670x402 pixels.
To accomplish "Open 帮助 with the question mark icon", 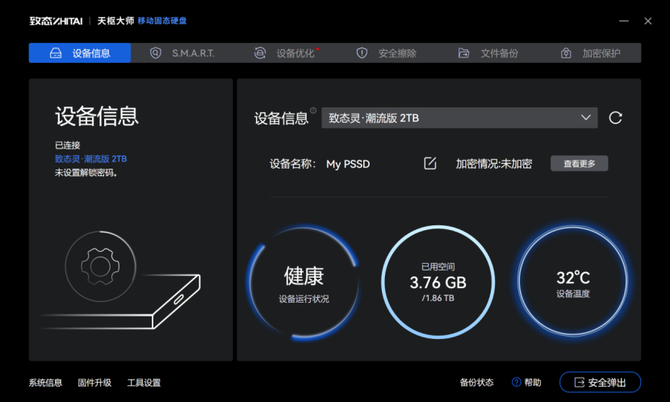I will coord(526,382).
